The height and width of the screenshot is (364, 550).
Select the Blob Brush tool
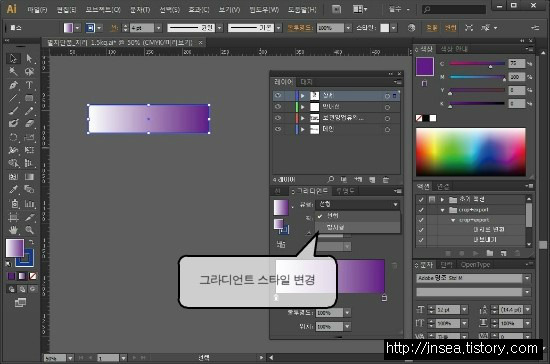13,124
